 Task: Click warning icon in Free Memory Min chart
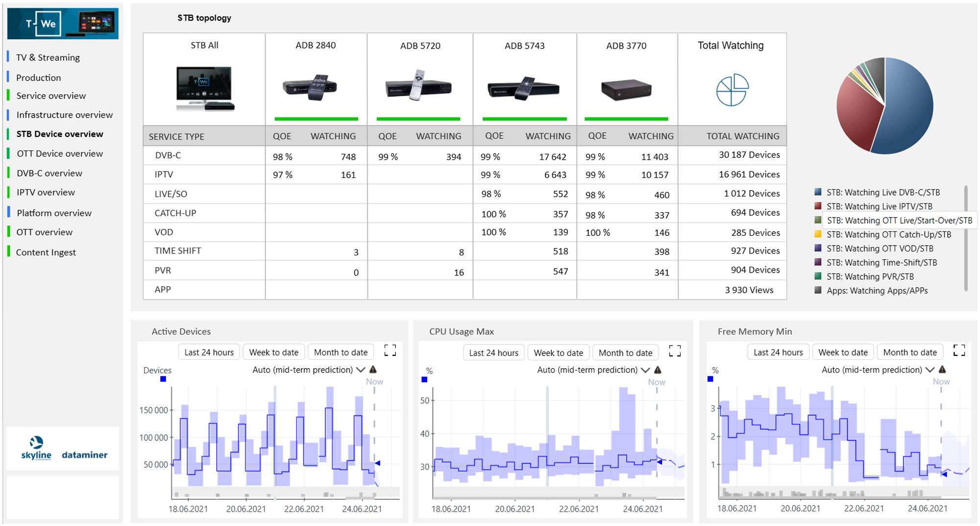(942, 370)
